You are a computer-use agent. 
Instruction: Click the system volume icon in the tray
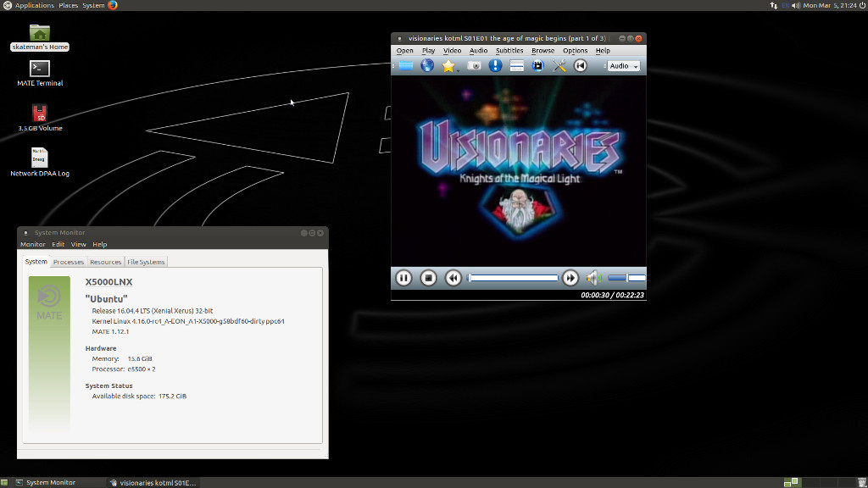[x=796, y=5]
